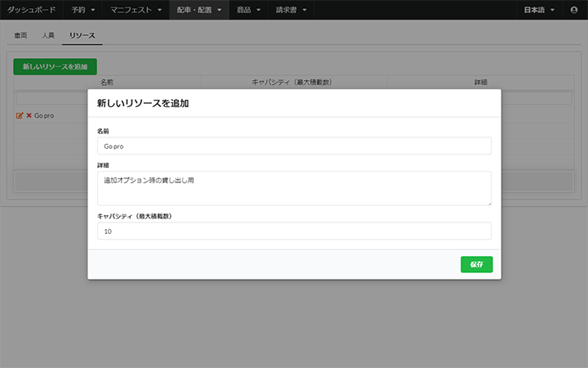Image resolution: width=588 pixels, height=368 pixels.
Task: Open the ダッシュボード menu item
Action: 32,10
